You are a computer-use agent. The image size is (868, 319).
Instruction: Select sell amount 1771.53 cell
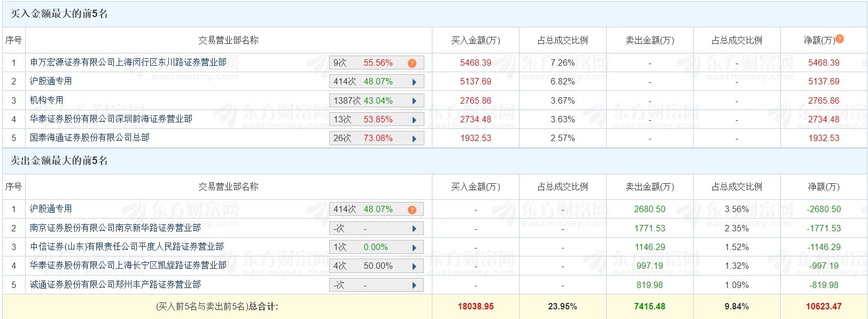[x=650, y=229]
